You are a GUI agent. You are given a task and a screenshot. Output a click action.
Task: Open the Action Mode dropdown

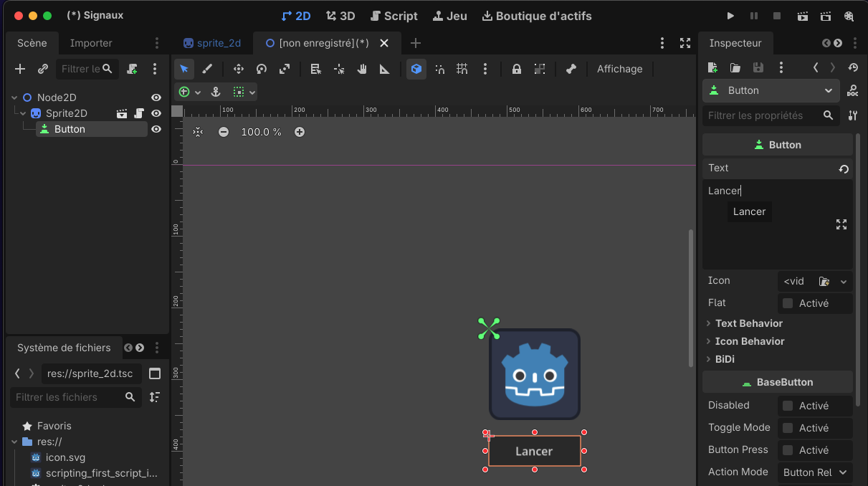[815, 472]
